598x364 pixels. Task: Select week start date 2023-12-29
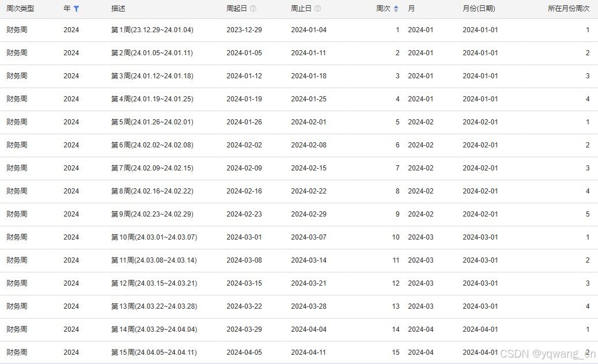point(244,30)
